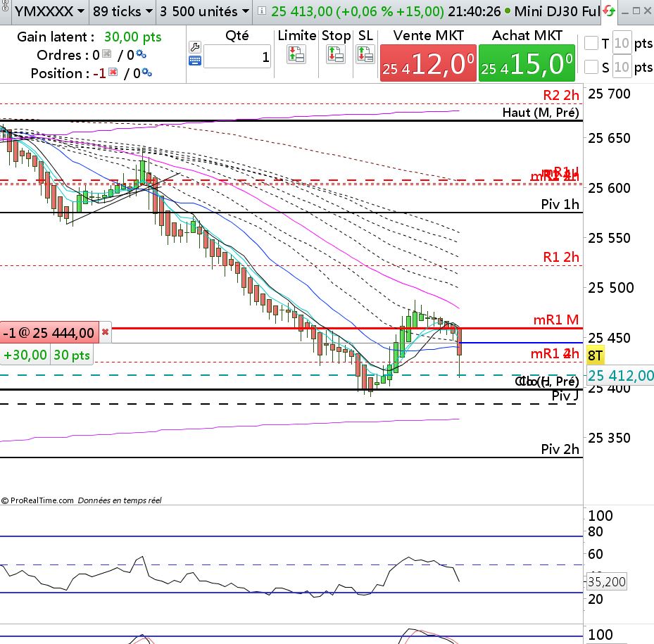Click the gears icon on Position row
The height and width of the screenshot is (644, 654).
(147, 72)
